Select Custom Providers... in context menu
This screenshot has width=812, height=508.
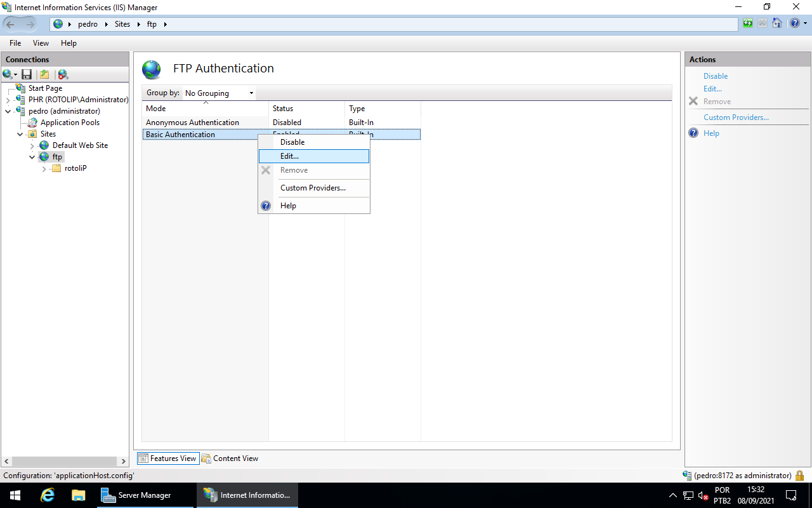pyautogui.click(x=313, y=188)
